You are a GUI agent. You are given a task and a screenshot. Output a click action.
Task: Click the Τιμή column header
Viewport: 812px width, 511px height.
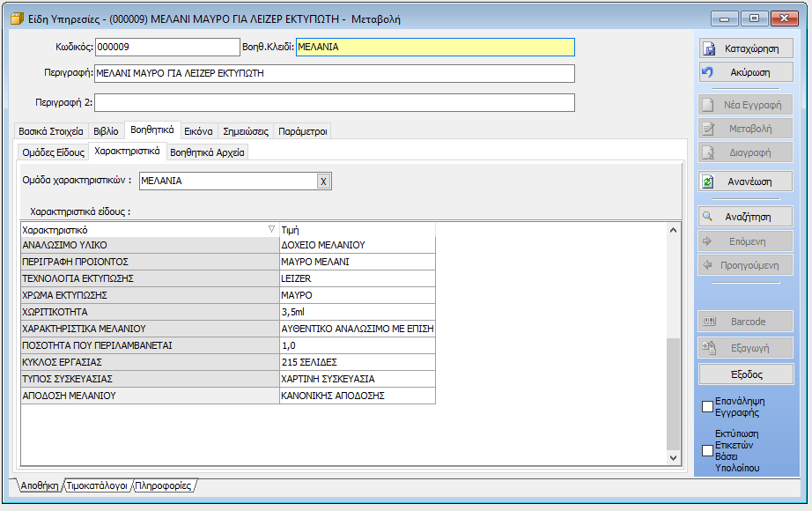coord(358,230)
